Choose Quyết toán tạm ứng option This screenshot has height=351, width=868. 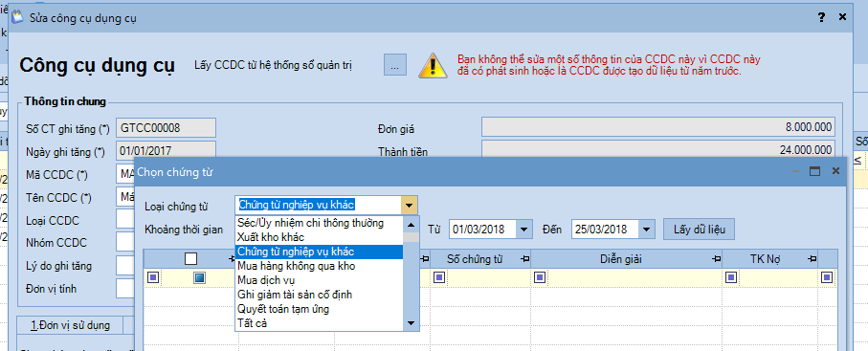(x=319, y=309)
